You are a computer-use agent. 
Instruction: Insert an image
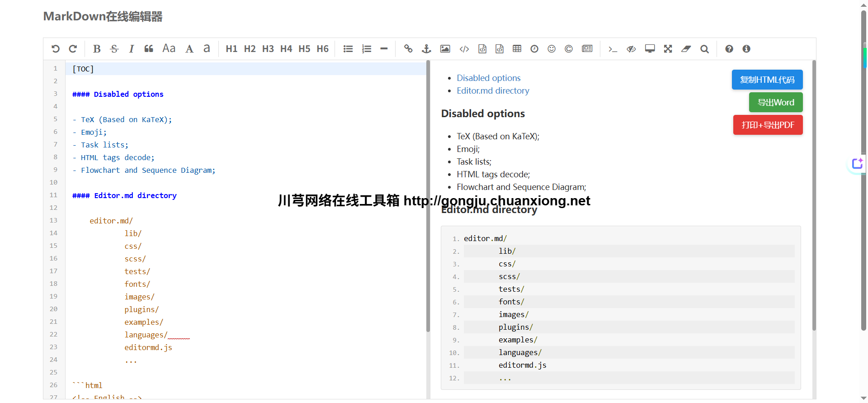(445, 49)
